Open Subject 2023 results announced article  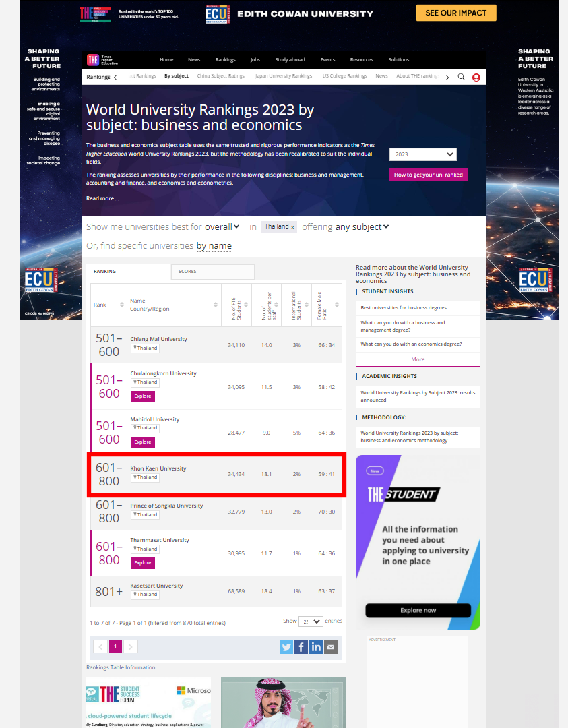pyautogui.click(x=418, y=396)
